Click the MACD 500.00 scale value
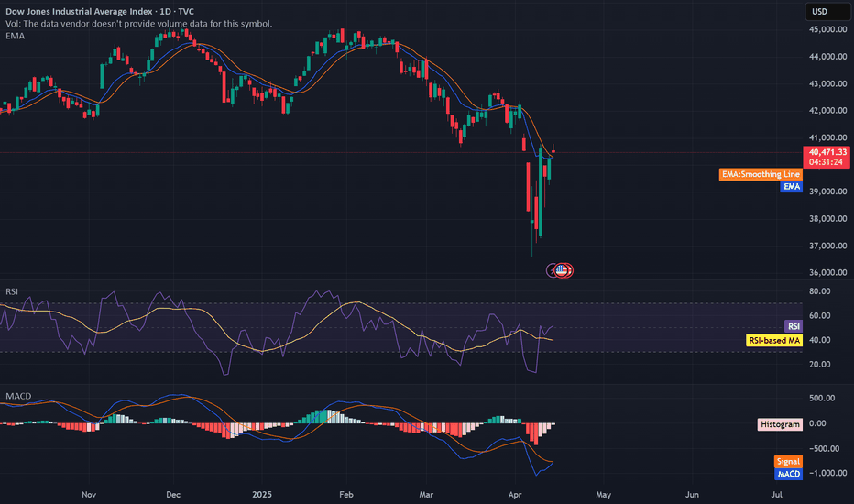 click(822, 399)
